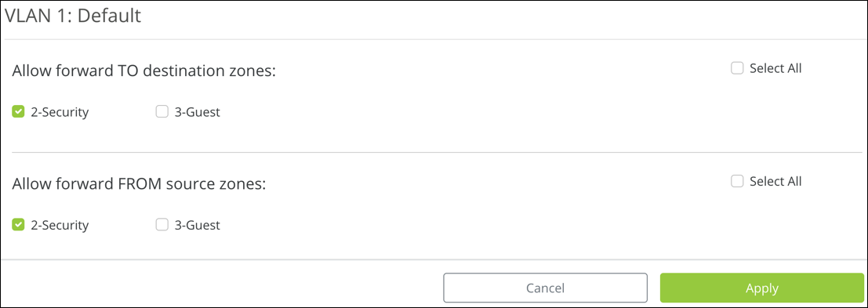Uncheck 2-Security checkbox under source zones

(x=18, y=225)
